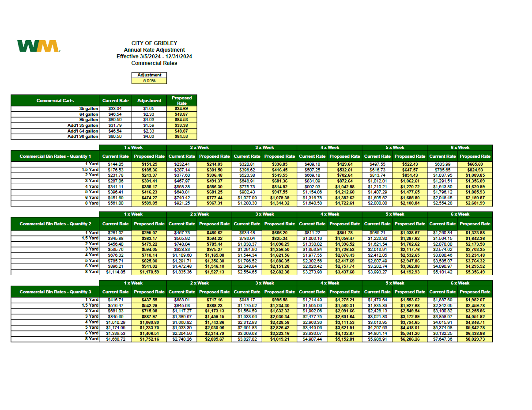This screenshot has height=410, width=532.
Task: Click the $336.85 proposed rate cell
Action: coord(279,164)
